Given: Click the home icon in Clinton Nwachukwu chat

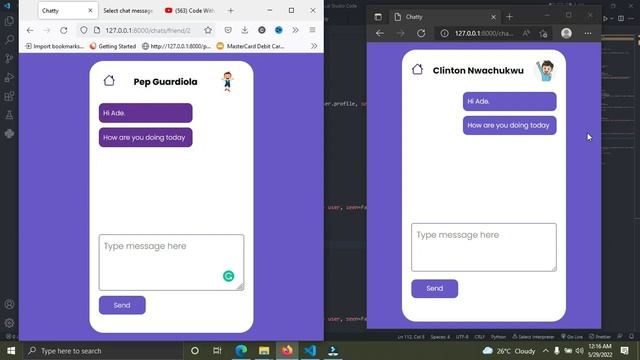Looking at the screenshot, I should coord(417,69).
